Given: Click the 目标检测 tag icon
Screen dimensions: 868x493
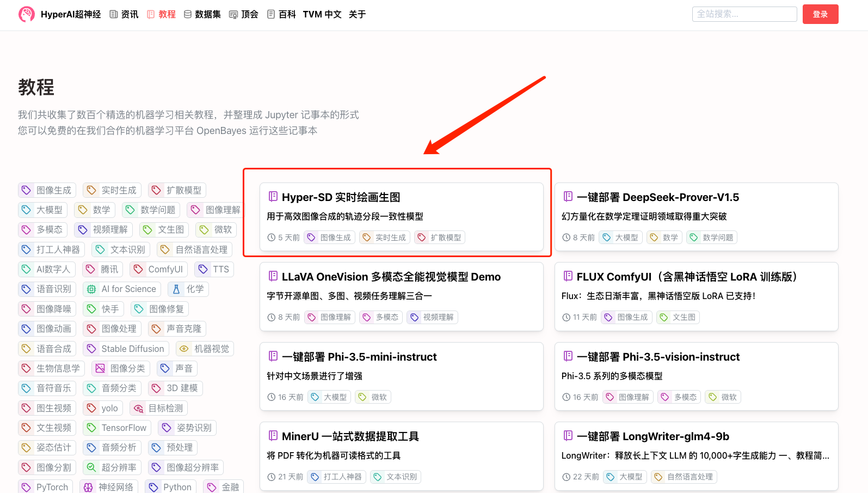Looking at the screenshot, I should tap(139, 408).
